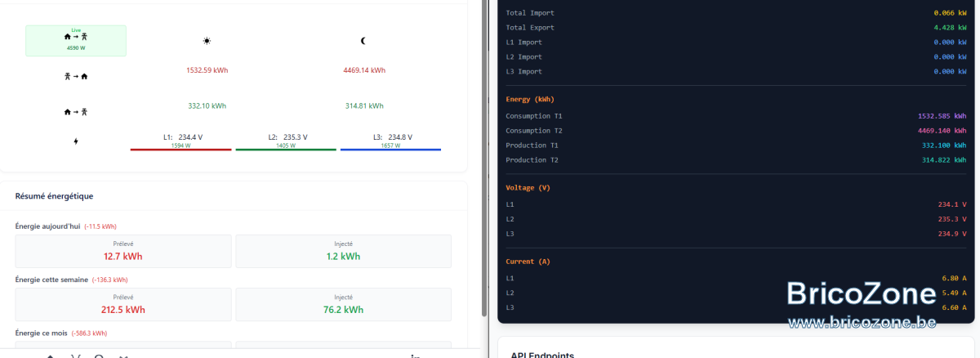Click the Total Export 4.428 kW row
The width and height of the screenshot is (980, 358).
tap(736, 27)
